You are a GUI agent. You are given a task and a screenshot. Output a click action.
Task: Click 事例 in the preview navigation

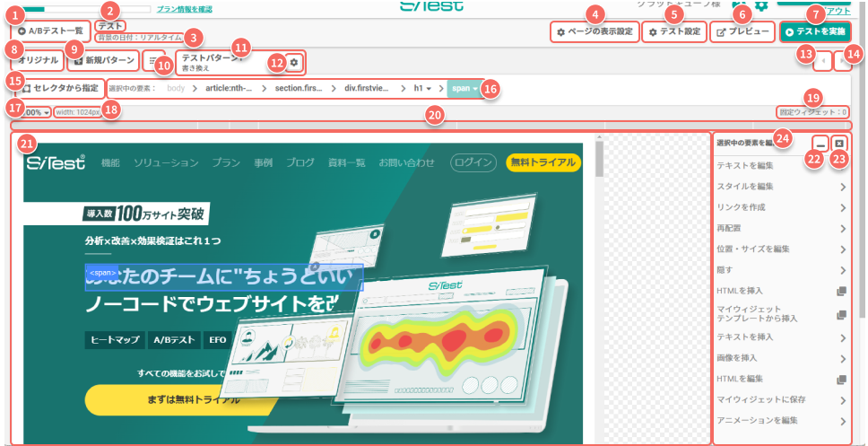264,163
